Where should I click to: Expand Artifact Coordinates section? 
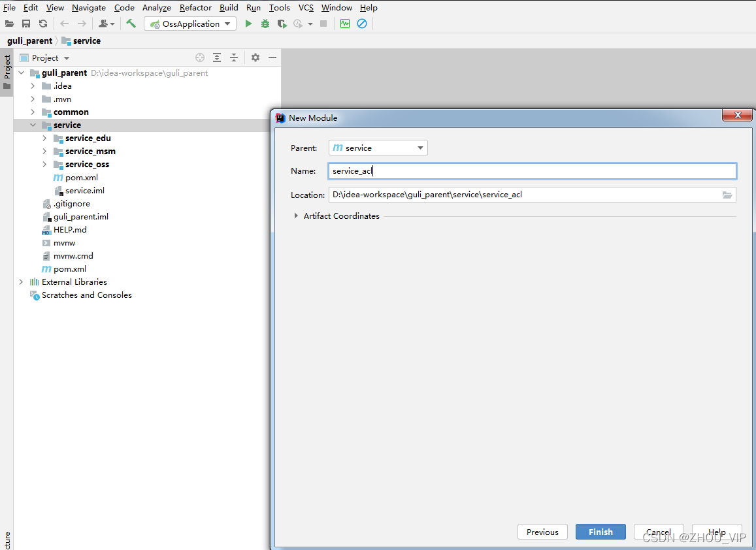click(296, 216)
